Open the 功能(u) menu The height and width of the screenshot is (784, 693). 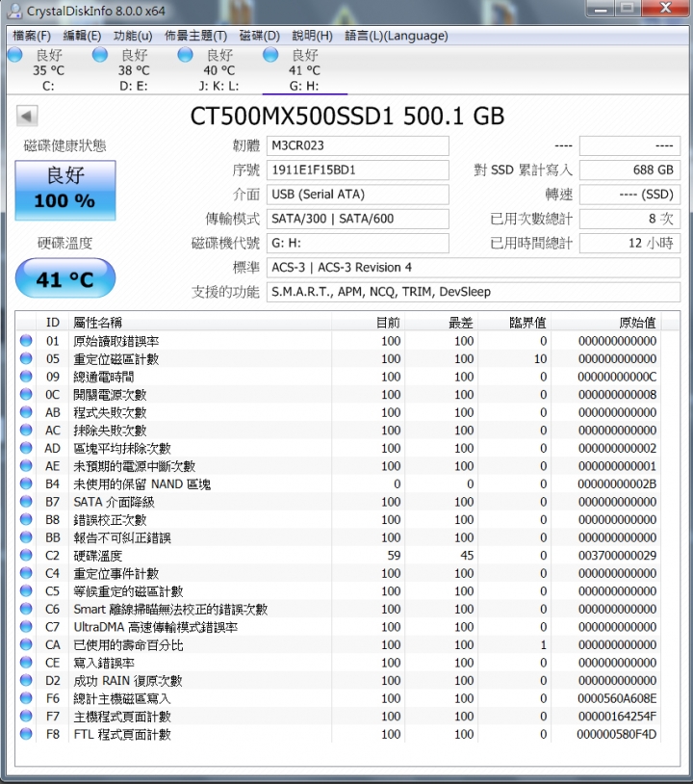(x=133, y=36)
